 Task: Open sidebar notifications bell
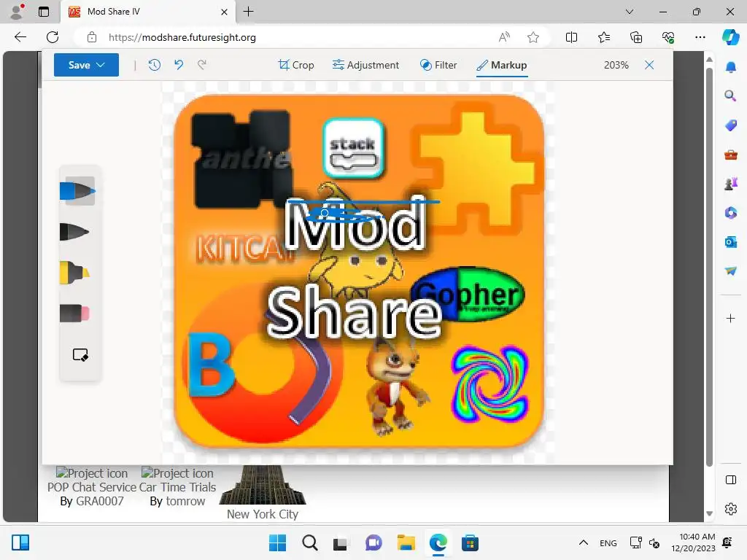(x=730, y=67)
